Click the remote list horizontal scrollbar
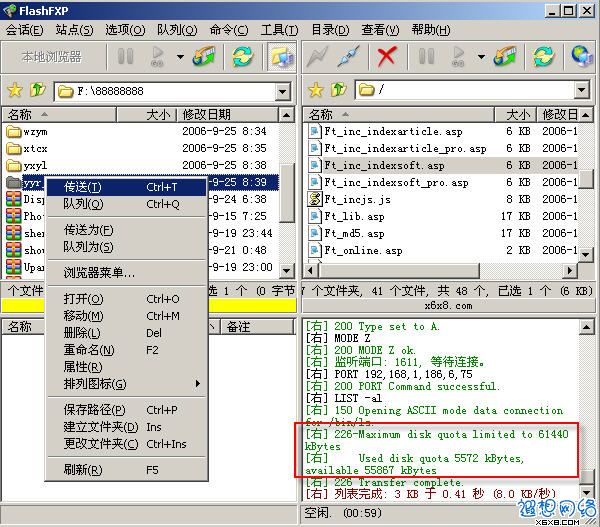Viewport: 600px width, 527px height. point(399,271)
